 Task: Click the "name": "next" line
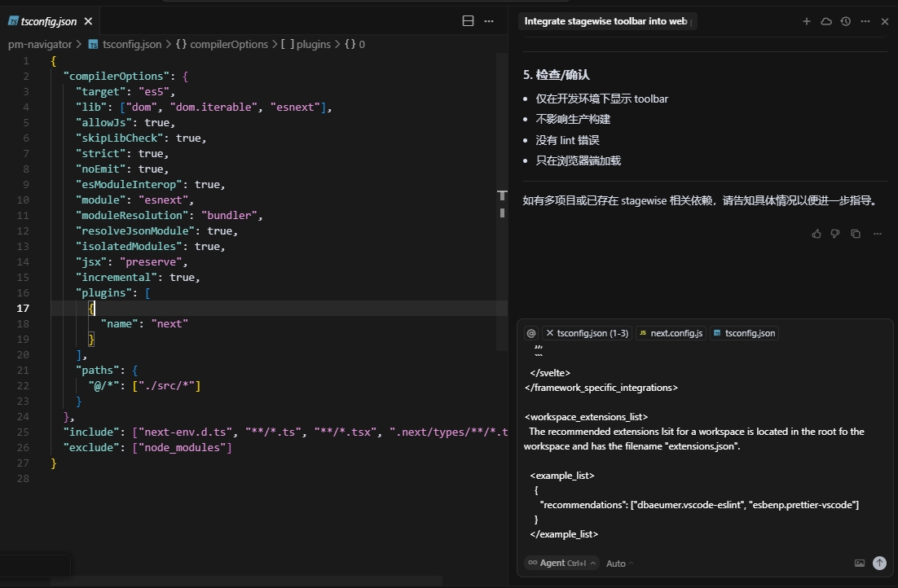144,323
